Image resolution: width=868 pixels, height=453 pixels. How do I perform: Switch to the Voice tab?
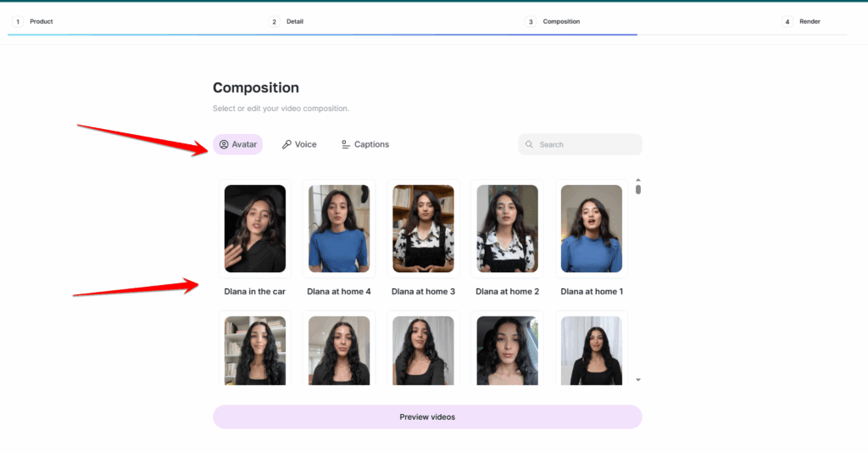coord(299,144)
